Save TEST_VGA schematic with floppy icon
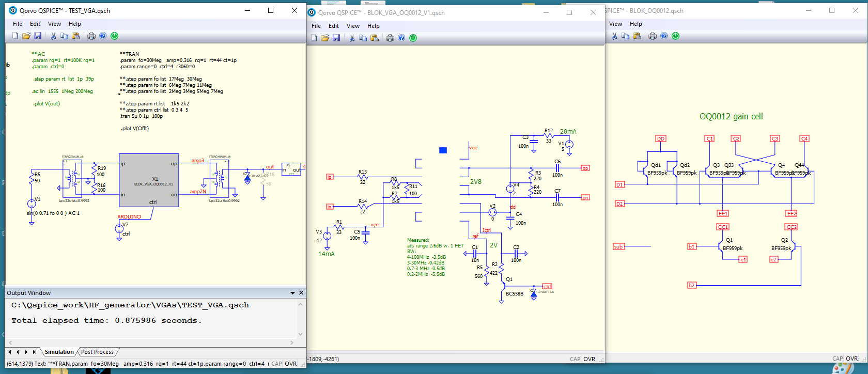Screen dimensions: 868x374 pos(38,36)
